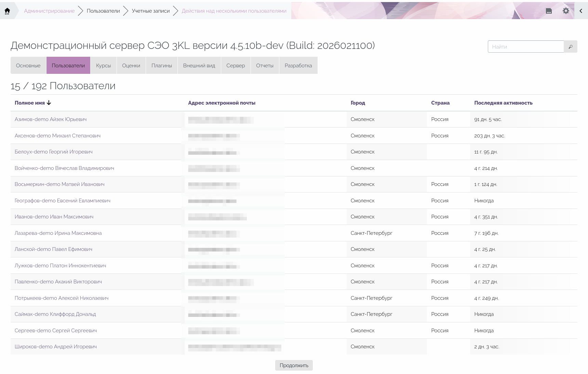This screenshot has height=374, width=588.
Task: Switch to the Основные tab
Action: coord(28,66)
